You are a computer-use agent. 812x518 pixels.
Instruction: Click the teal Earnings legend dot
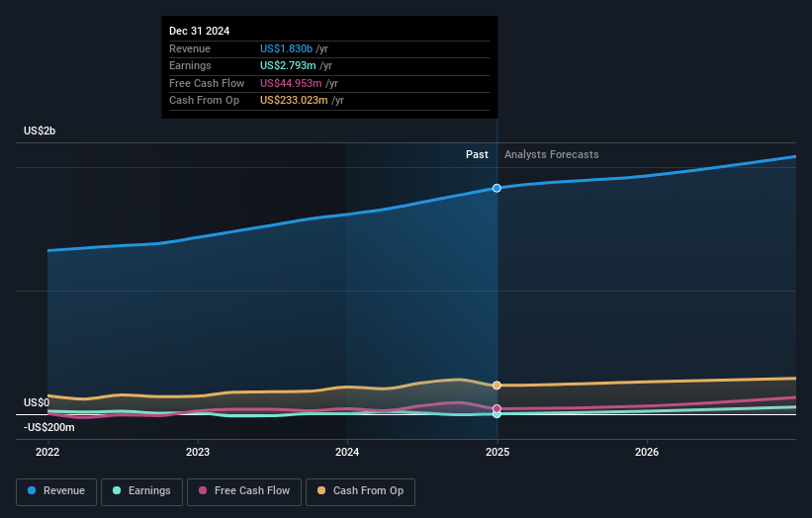tap(117, 490)
